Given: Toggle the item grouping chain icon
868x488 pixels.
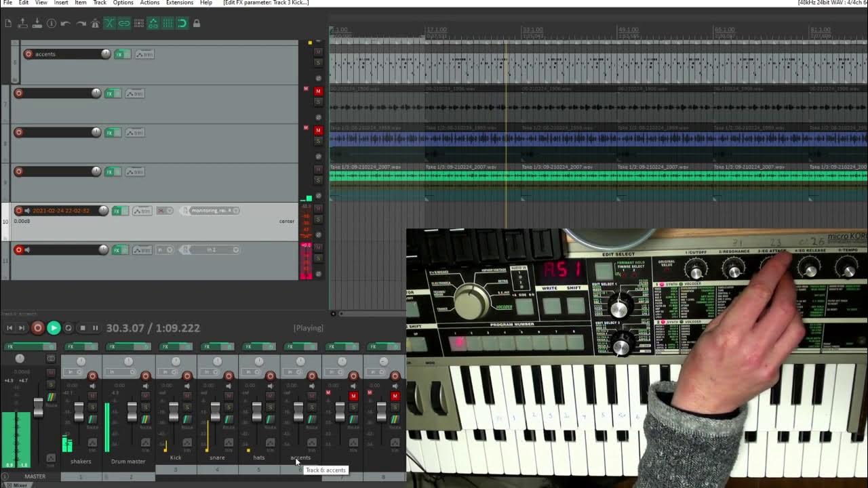Looking at the screenshot, I should pos(124,23).
